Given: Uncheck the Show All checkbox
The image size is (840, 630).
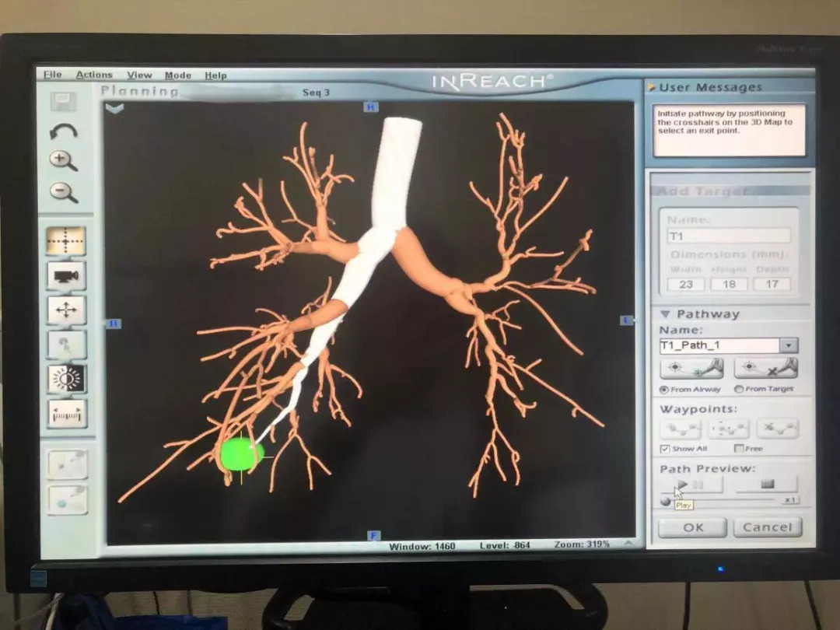Looking at the screenshot, I should click(665, 449).
